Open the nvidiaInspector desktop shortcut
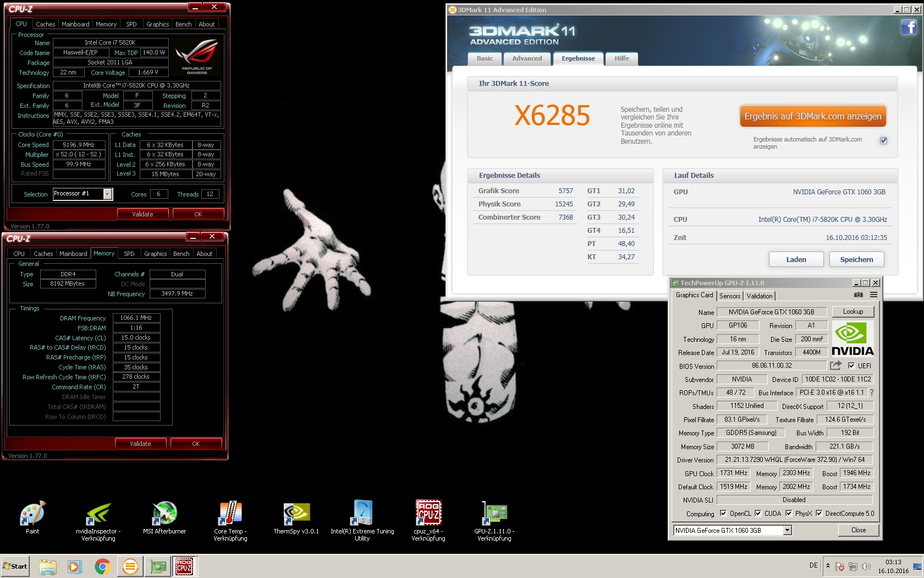This screenshot has height=578, width=924. 98,521
